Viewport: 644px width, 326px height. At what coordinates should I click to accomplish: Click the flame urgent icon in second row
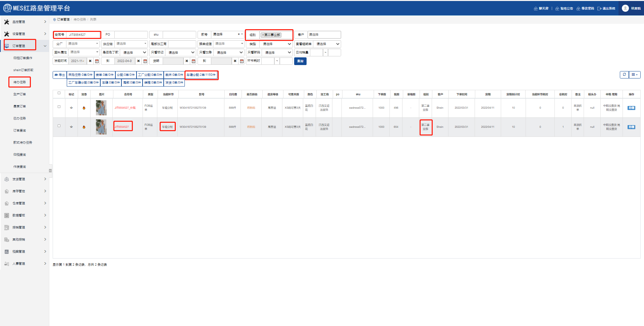click(x=84, y=127)
